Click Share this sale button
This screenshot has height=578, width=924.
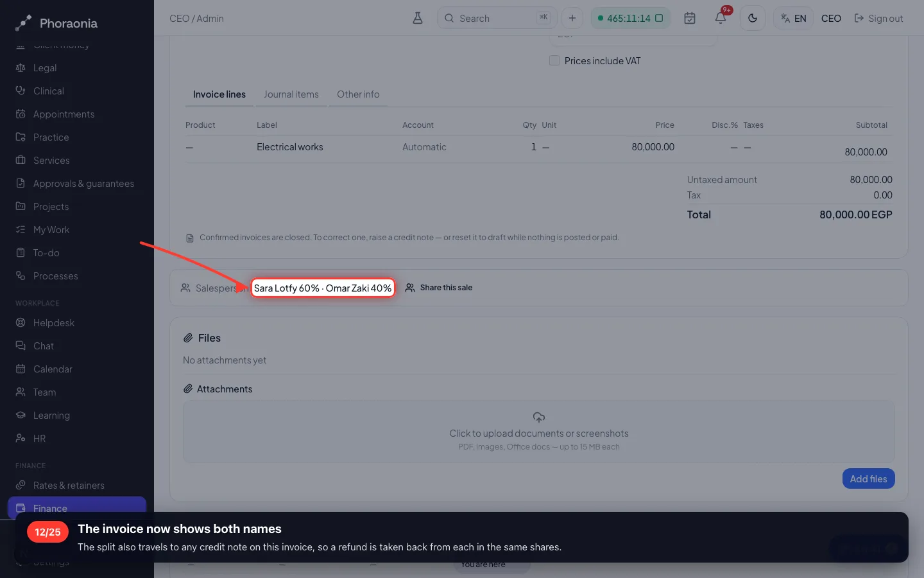(439, 288)
